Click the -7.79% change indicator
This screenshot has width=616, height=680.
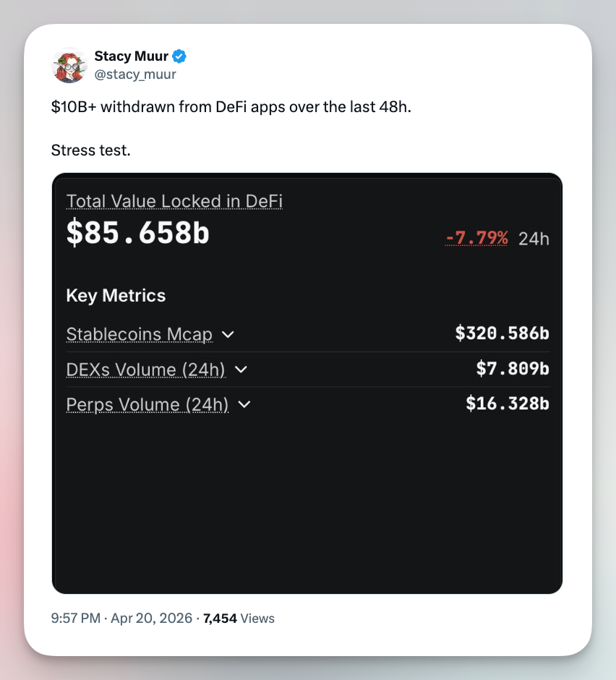[476, 238]
